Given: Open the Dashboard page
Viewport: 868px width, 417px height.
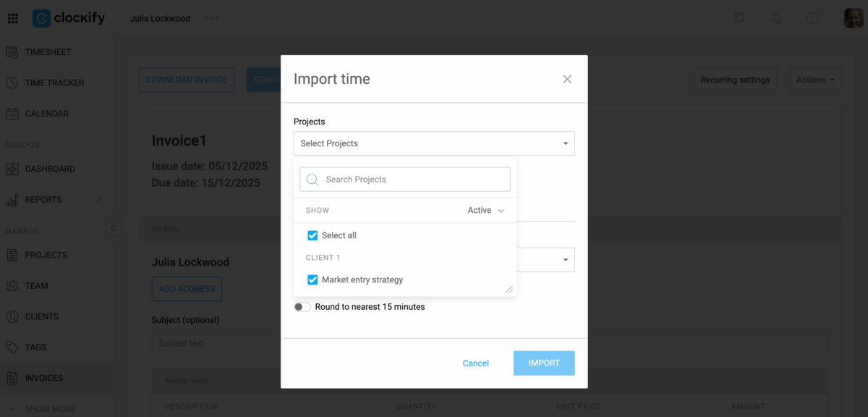Looking at the screenshot, I should click(x=51, y=169).
